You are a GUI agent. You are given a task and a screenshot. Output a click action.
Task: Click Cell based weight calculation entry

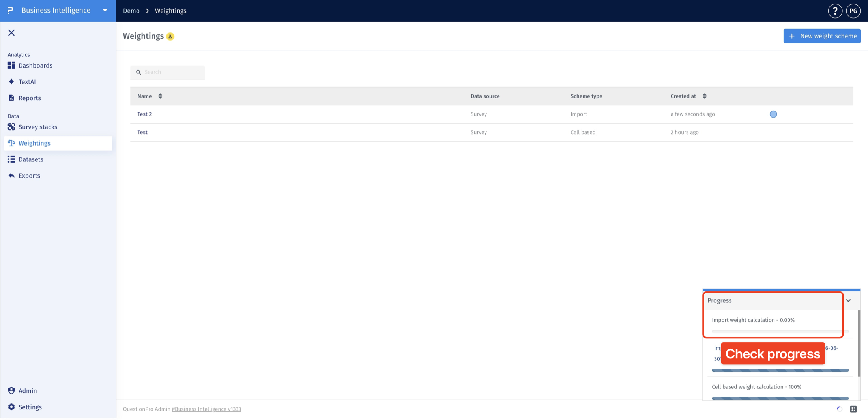pos(756,387)
